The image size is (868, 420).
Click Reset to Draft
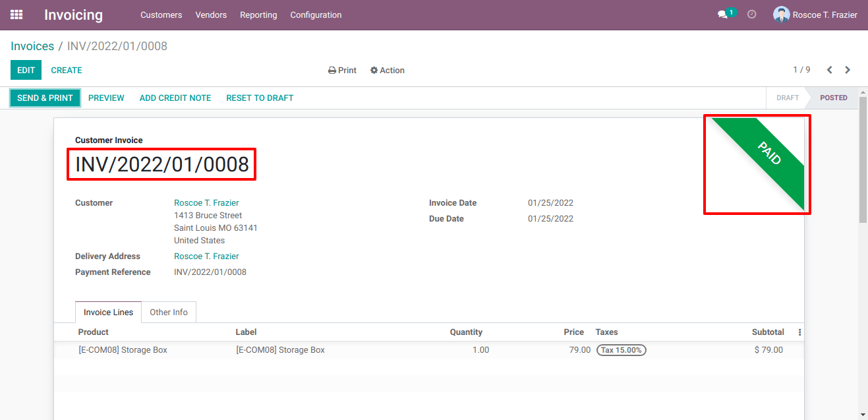click(x=260, y=98)
